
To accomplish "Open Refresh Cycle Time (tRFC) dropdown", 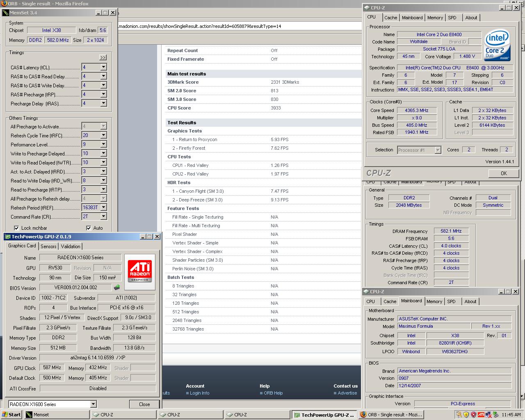I will (103, 135).
